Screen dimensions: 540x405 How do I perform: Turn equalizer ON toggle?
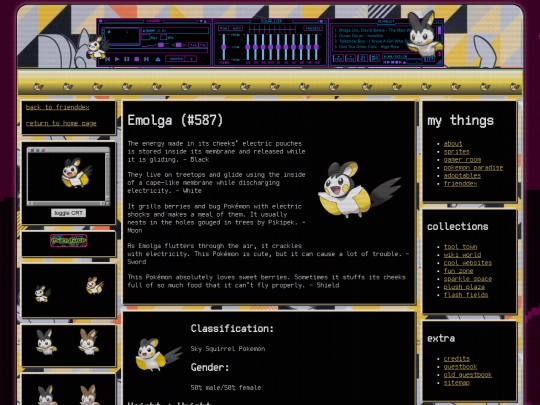point(223,28)
